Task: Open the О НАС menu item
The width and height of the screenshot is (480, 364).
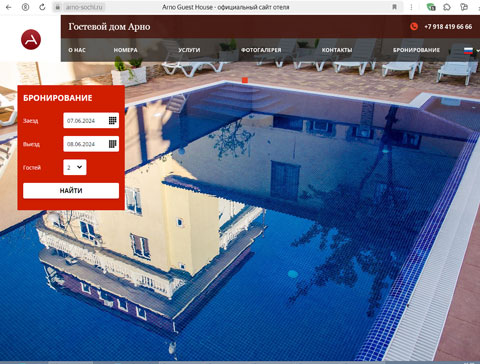Action: point(77,50)
